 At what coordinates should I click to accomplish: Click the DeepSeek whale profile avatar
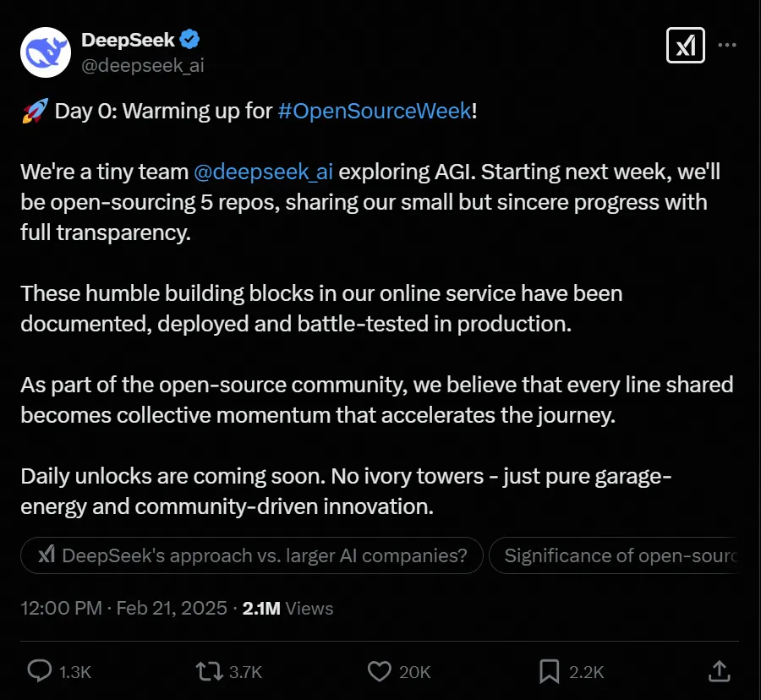[x=44, y=51]
